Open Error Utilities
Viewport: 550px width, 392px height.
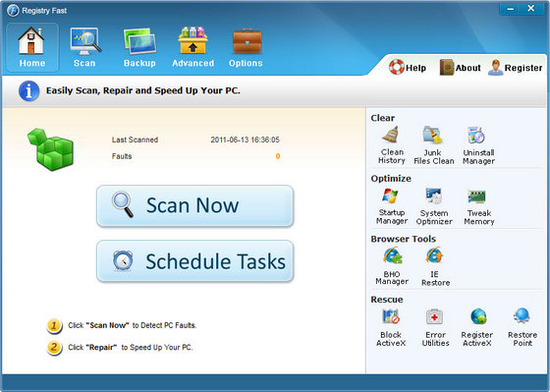(435, 327)
